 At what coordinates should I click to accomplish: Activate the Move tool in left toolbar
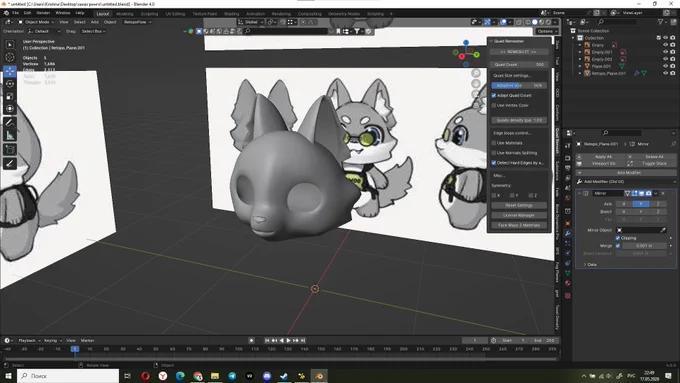pyautogui.click(x=10, y=71)
